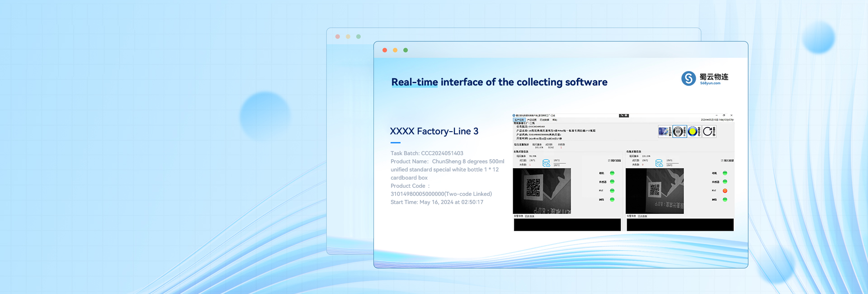Image resolution: width=868 pixels, height=294 pixels.
Task: Click left panel black log output area
Action: (x=567, y=225)
